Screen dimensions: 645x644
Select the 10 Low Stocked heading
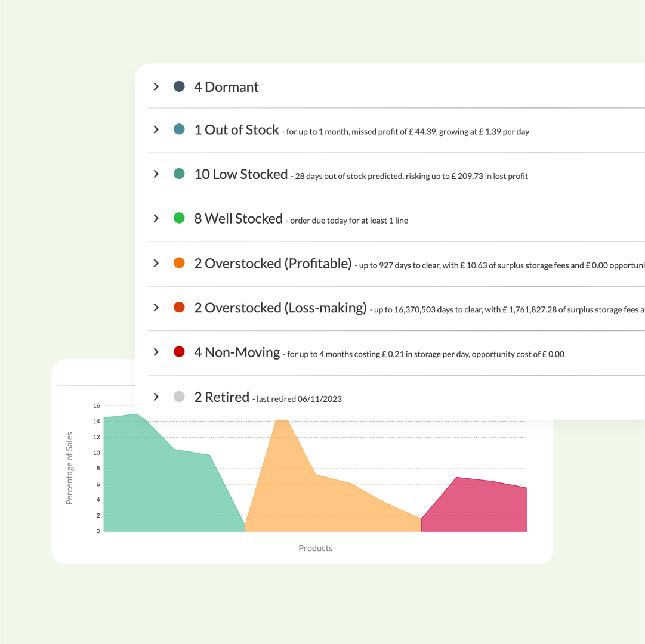(x=240, y=174)
